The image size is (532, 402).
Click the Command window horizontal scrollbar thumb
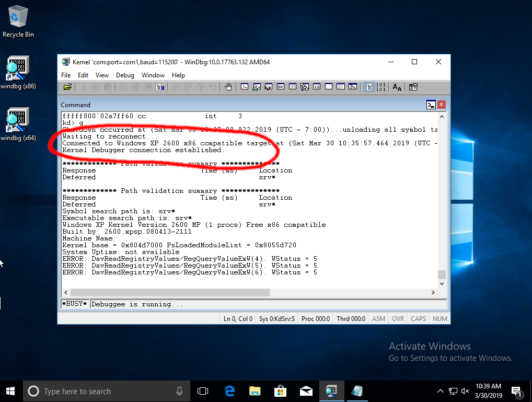click(170, 292)
